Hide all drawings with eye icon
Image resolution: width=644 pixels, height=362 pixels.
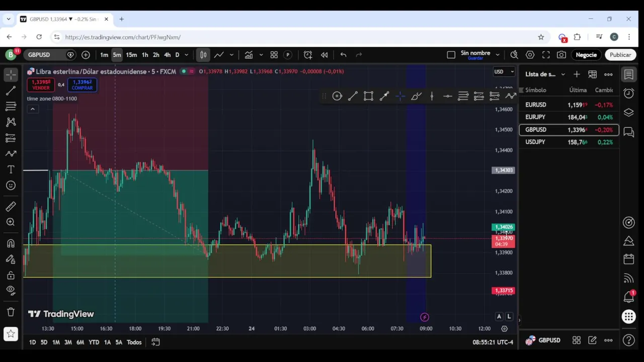pyautogui.click(x=11, y=290)
